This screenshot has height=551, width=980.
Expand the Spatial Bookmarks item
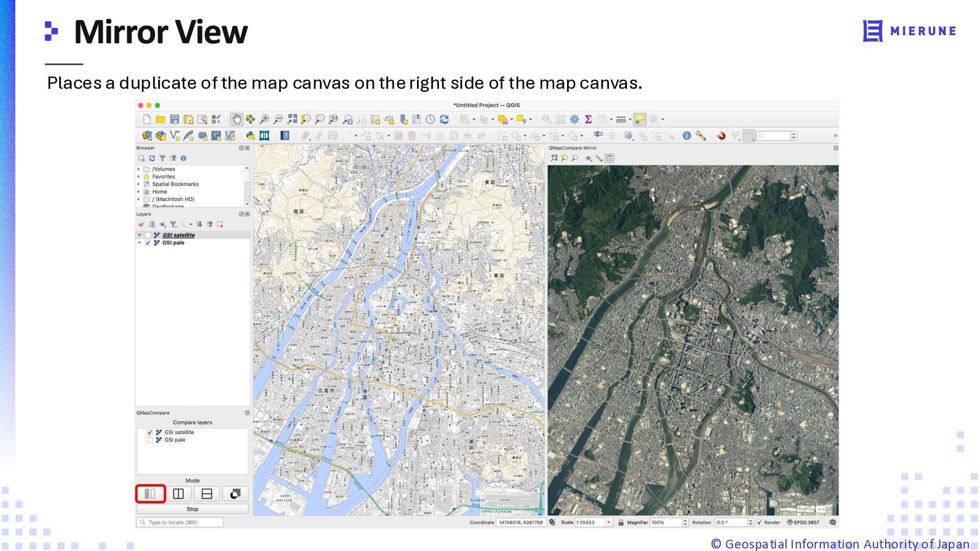coord(139,184)
